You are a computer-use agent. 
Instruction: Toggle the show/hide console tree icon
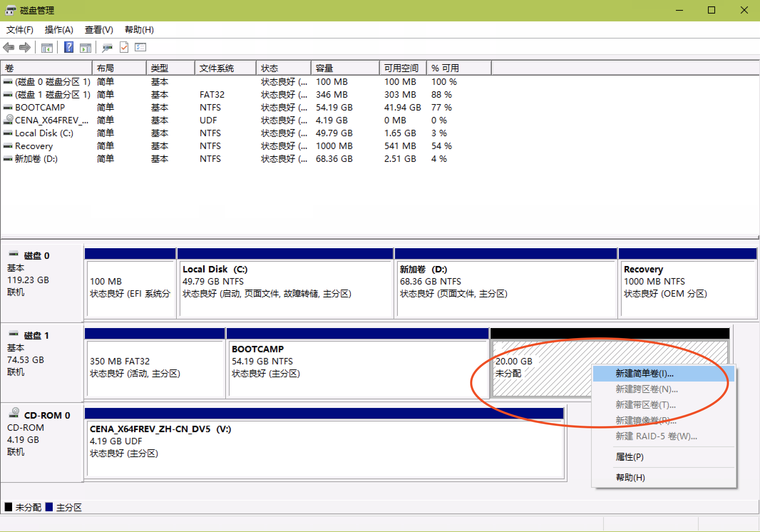coord(47,47)
